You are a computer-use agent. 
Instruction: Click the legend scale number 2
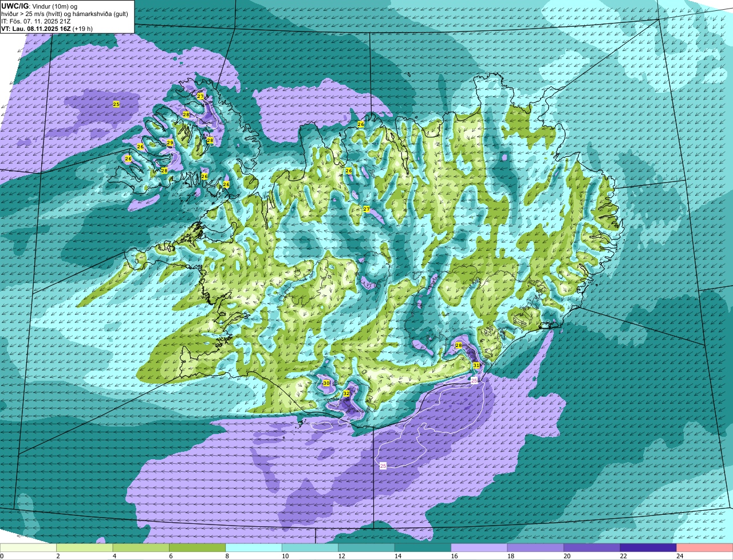pyautogui.click(x=58, y=556)
